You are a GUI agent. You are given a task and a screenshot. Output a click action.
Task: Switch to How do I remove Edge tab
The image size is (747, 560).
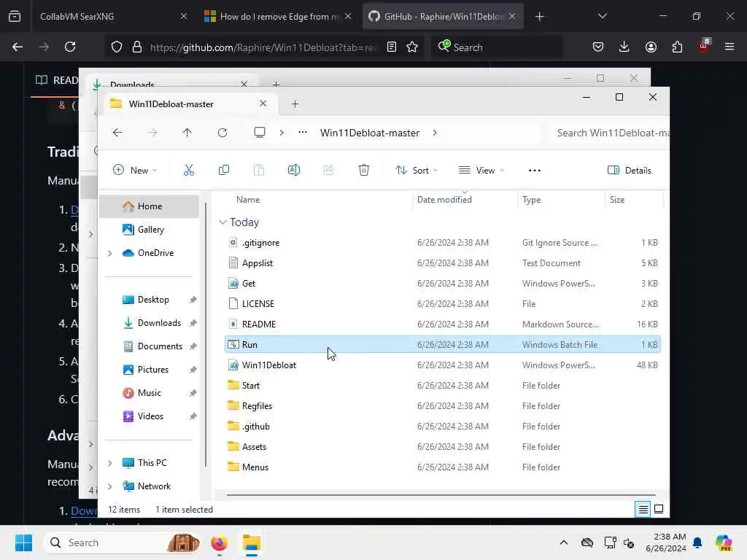point(277,16)
